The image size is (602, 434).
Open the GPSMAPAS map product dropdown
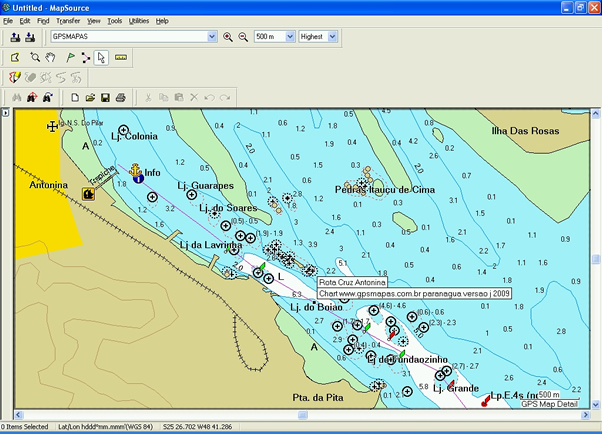coord(211,37)
